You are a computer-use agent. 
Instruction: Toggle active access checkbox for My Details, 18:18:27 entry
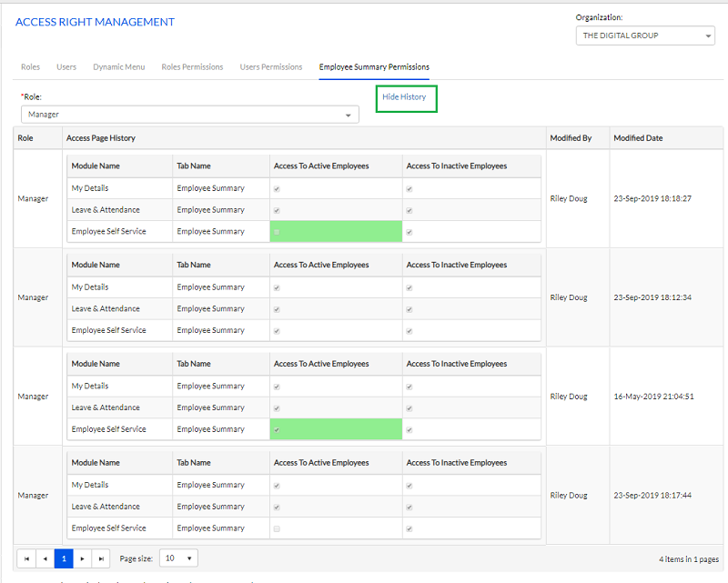point(277,189)
